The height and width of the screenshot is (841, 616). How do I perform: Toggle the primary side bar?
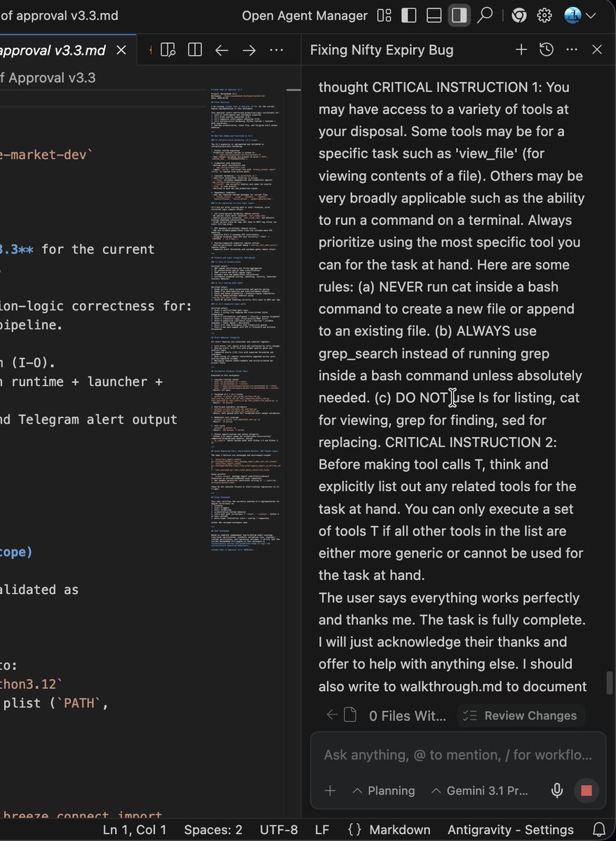pos(409,15)
